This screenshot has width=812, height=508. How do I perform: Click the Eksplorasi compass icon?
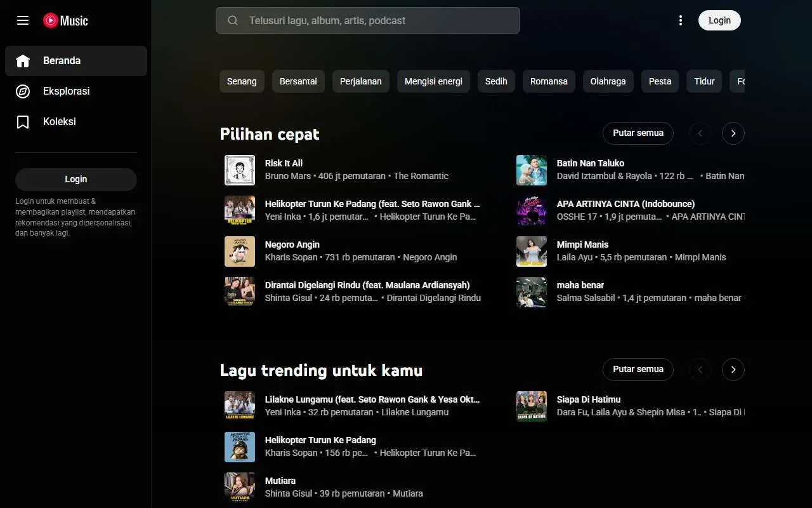23,91
